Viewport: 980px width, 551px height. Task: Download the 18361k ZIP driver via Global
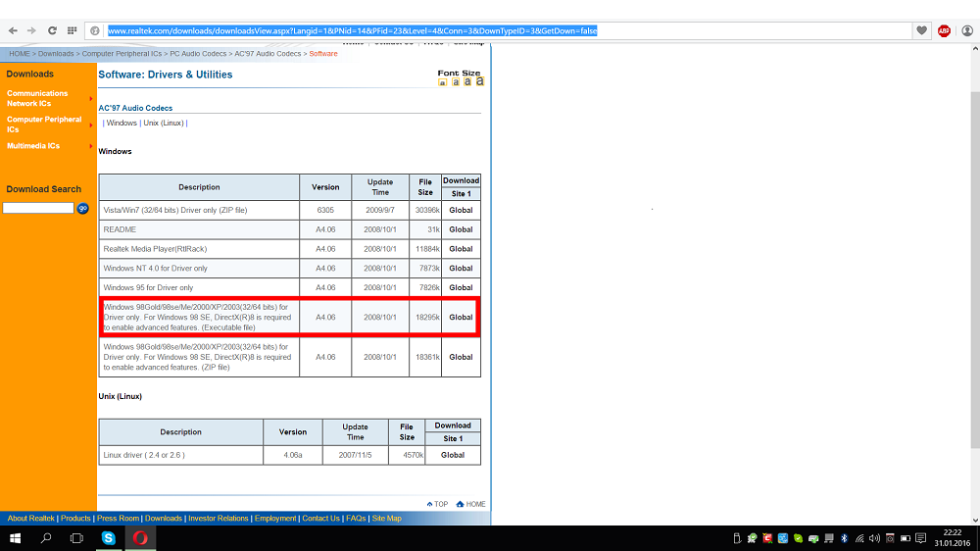click(x=461, y=357)
